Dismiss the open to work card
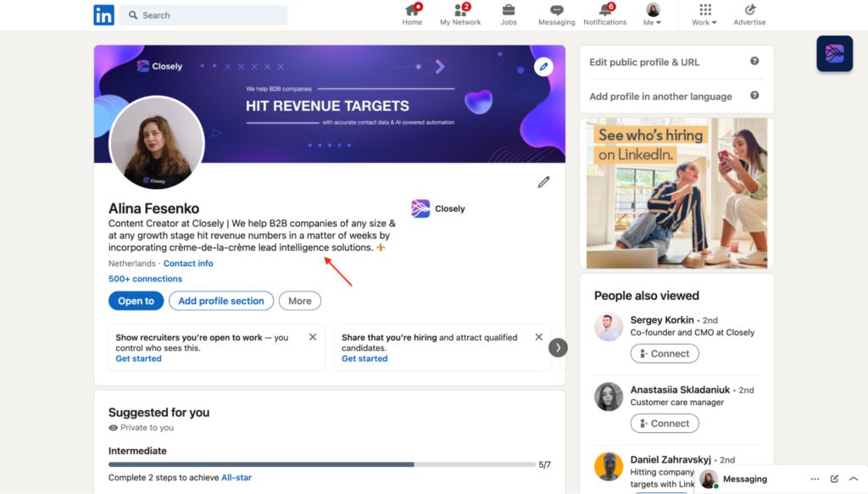 313,337
